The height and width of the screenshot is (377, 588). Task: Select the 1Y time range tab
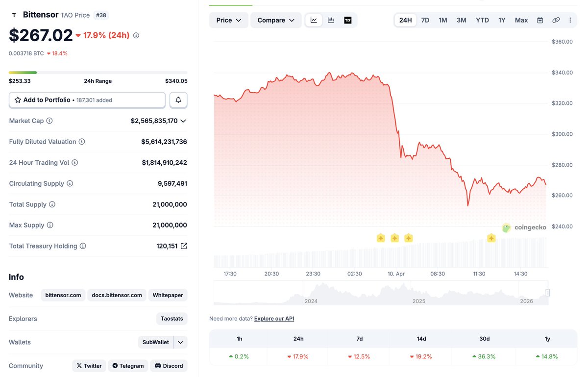[502, 20]
